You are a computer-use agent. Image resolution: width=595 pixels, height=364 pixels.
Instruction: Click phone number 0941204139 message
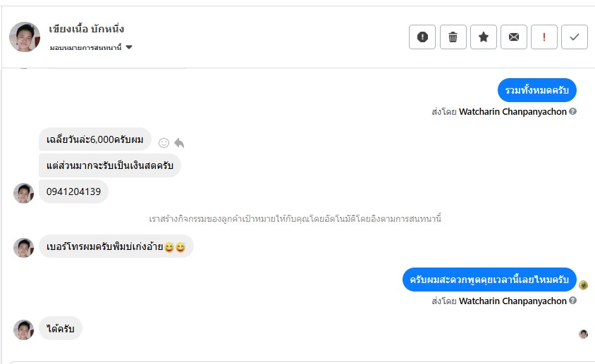[x=73, y=192]
